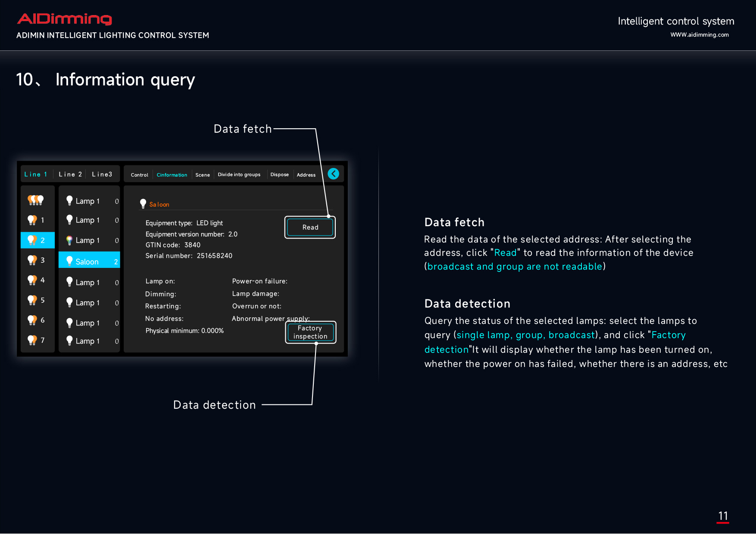Viewport: 756px width, 534px height.
Task: Select group 4 lamp icon
Action: [x=32, y=280]
